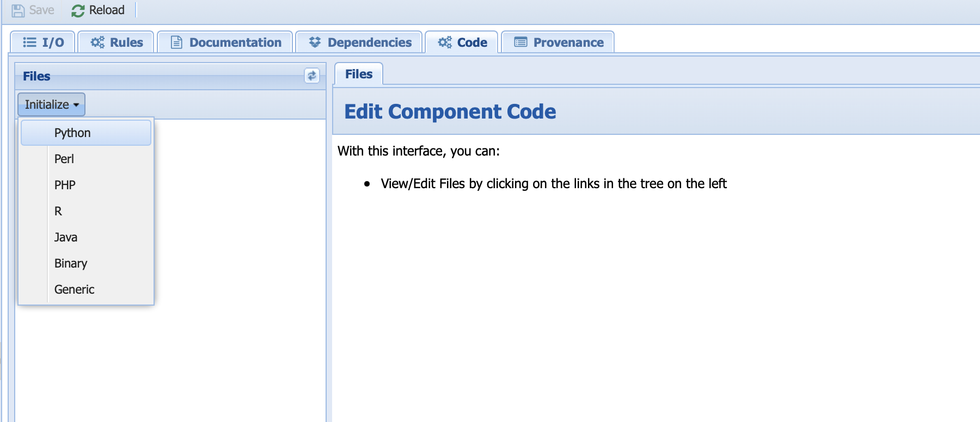Choose Python from the Initialize menu
This screenshot has width=980, height=422.
(86, 133)
